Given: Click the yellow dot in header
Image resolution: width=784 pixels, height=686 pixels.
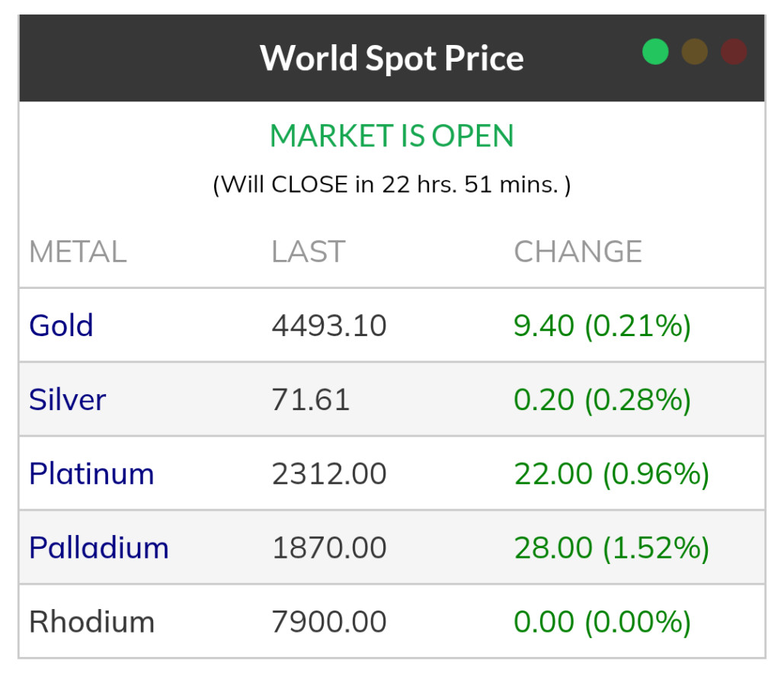Looking at the screenshot, I should click(x=694, y=52).
